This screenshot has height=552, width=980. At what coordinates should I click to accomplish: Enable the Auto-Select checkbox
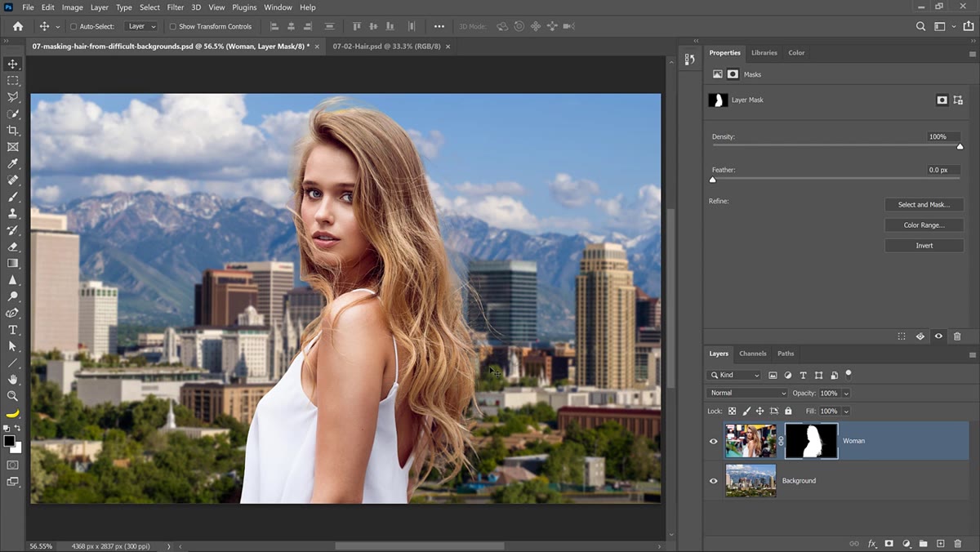click(73, 26)
